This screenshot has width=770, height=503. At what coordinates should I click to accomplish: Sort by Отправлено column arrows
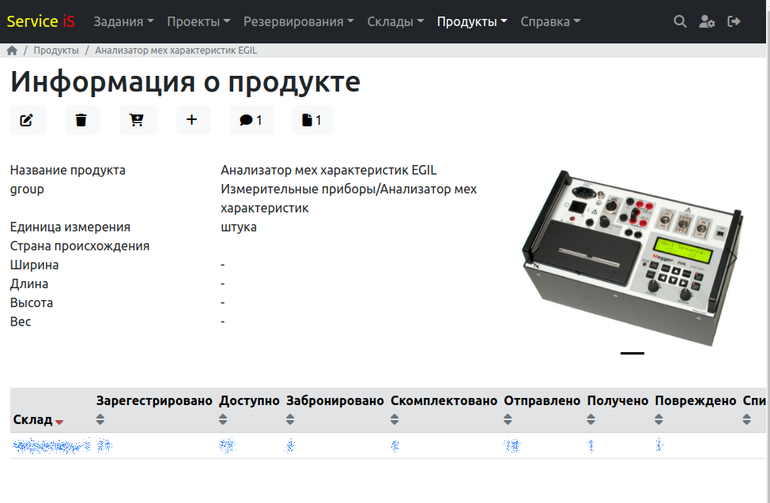[x=508, y=419]
